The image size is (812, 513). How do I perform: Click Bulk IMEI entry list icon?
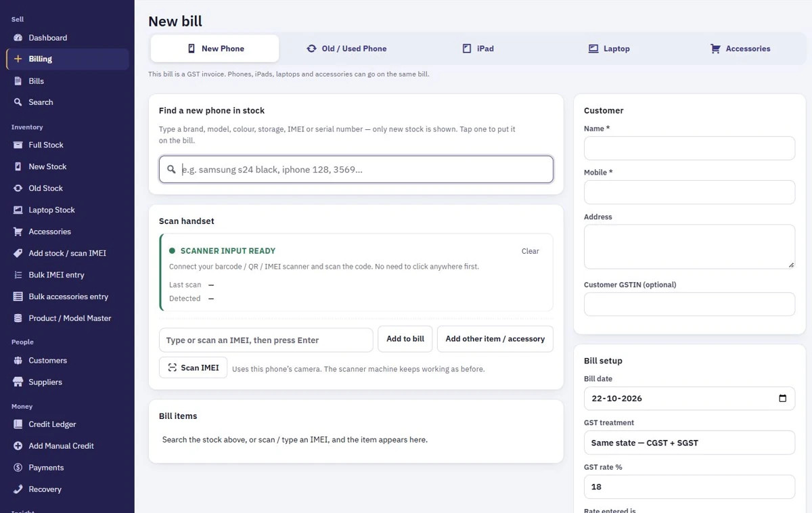(18, 275)
